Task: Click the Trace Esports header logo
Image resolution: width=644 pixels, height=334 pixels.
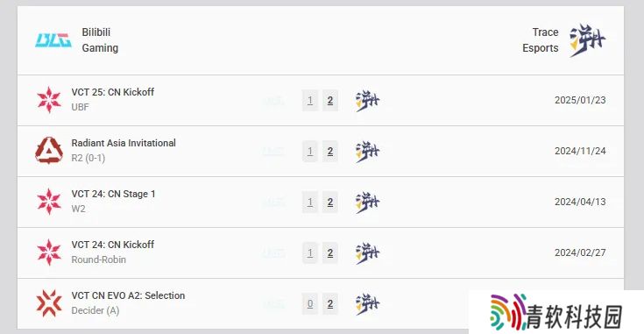Action: pos(588,39)
